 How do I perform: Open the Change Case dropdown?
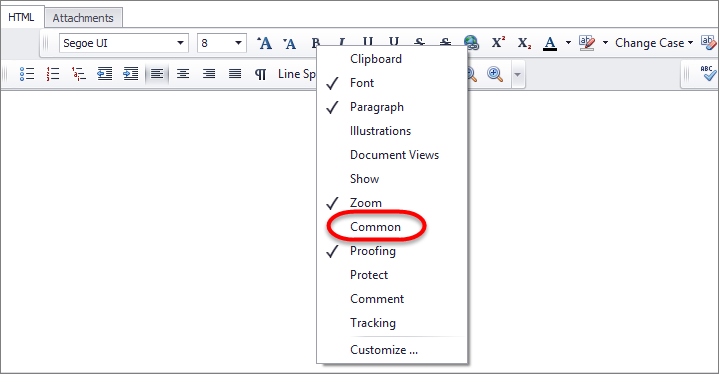click(654, 43)
